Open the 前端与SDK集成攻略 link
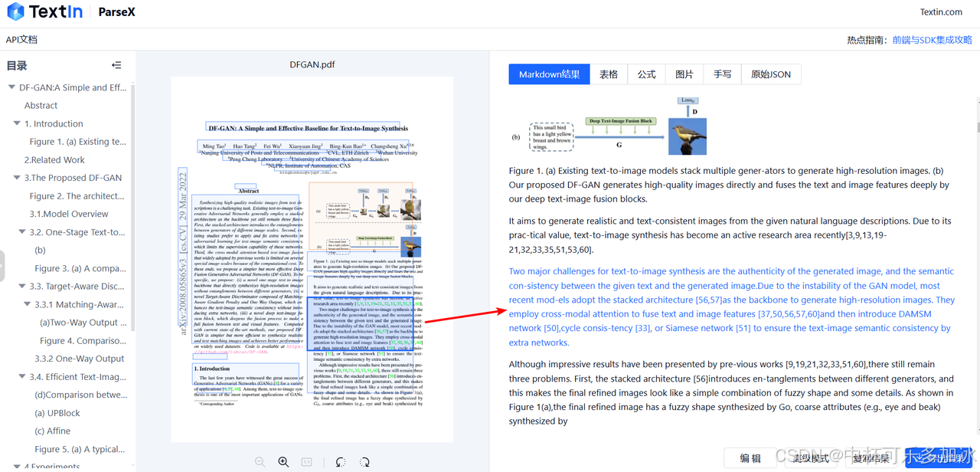This screenshot has height=472, width=980. tap(932, 40)
